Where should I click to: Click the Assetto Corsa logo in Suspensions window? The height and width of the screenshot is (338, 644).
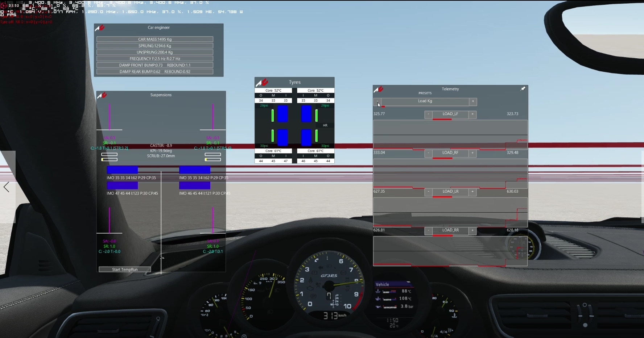click(102, 95)
